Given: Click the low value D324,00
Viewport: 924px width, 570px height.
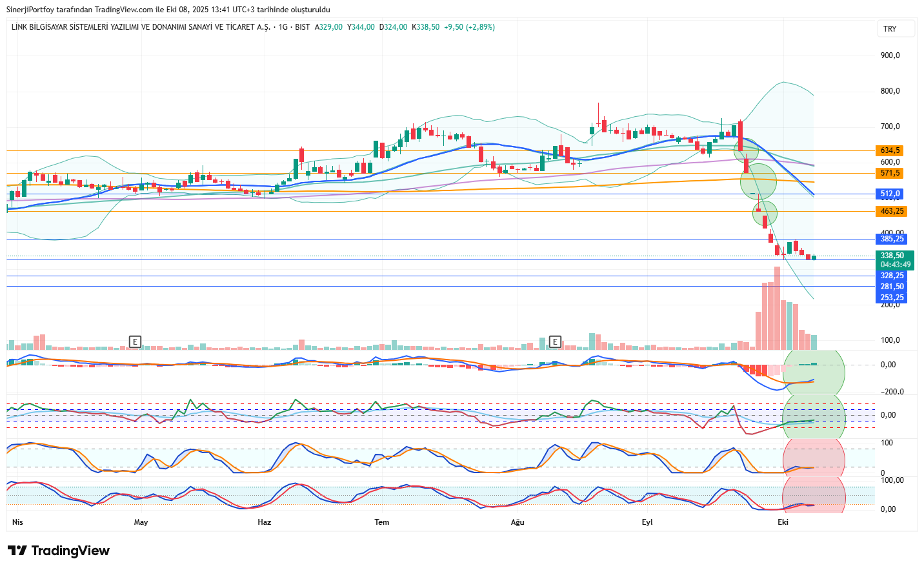Looking at the screenshot, I should click(393, 27).
